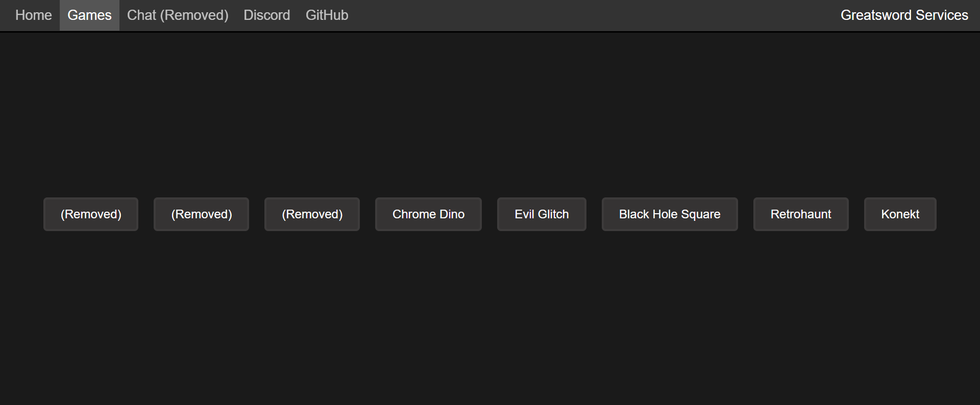Open the Discord link in navbar
The height and width of the screenshot is (405, 980).
(x=266, y=15)
